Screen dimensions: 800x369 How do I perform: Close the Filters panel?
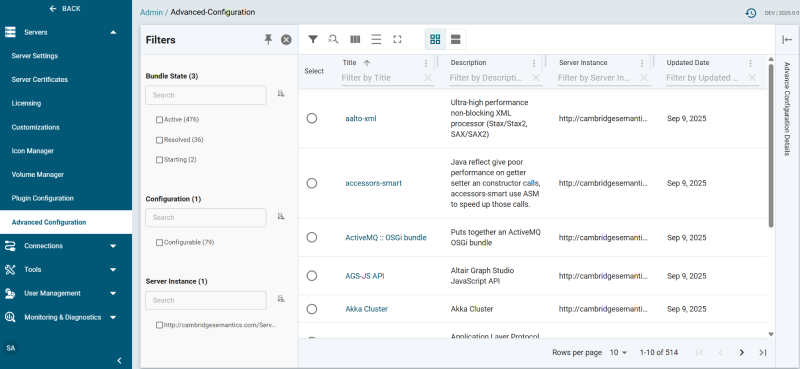coord(286,40)
